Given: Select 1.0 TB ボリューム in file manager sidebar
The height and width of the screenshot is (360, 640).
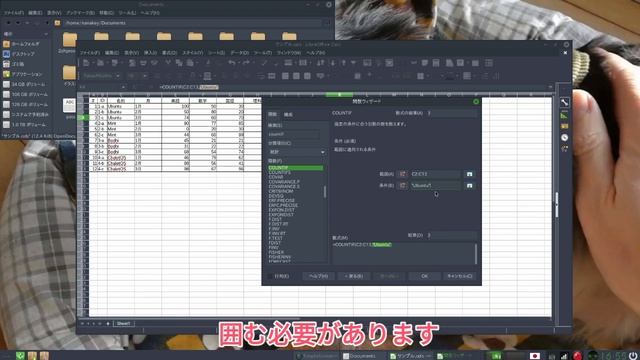Looking at the screenshot, I should [24, 124].
